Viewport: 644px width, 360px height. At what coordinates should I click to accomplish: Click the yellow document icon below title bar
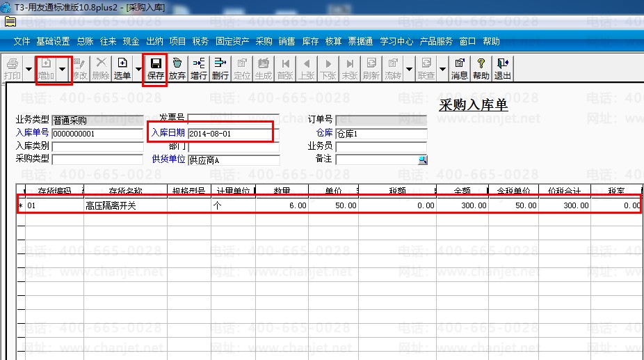(x=10, y=22)
